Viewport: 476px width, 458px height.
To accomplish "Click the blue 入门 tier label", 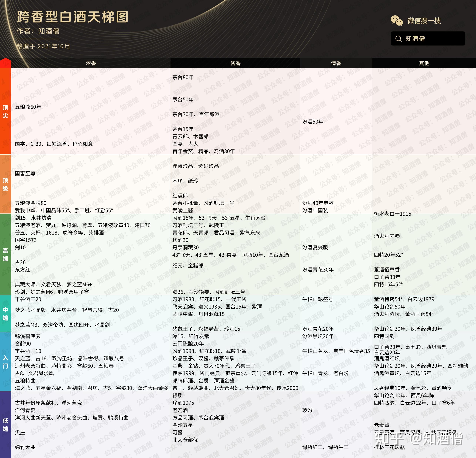I will click(x=5, y=362).
